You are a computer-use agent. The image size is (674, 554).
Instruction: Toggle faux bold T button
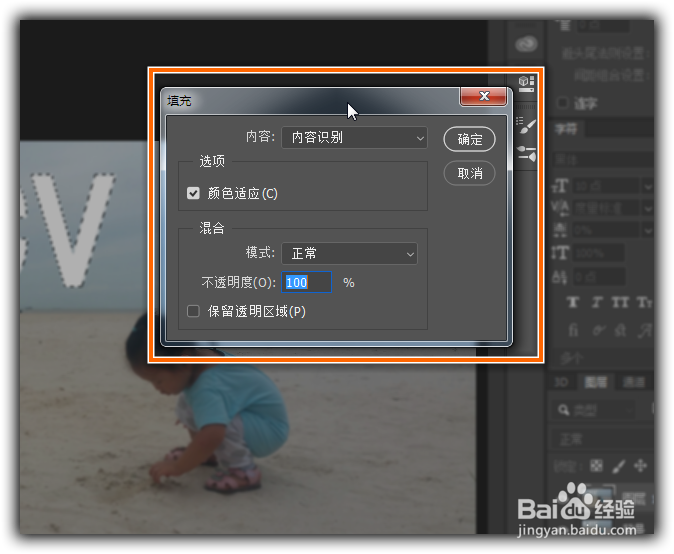[573, 302]
